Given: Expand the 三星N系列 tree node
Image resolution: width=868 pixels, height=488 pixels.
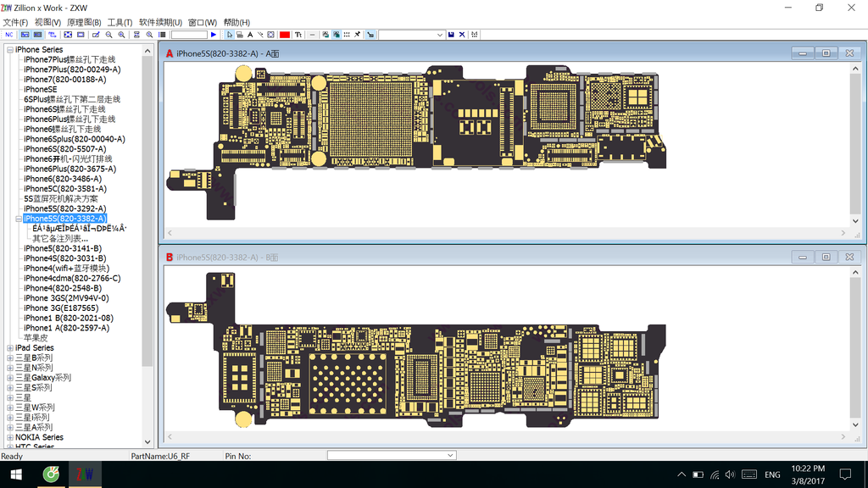Looking at the screenshot, I should 10,368.
